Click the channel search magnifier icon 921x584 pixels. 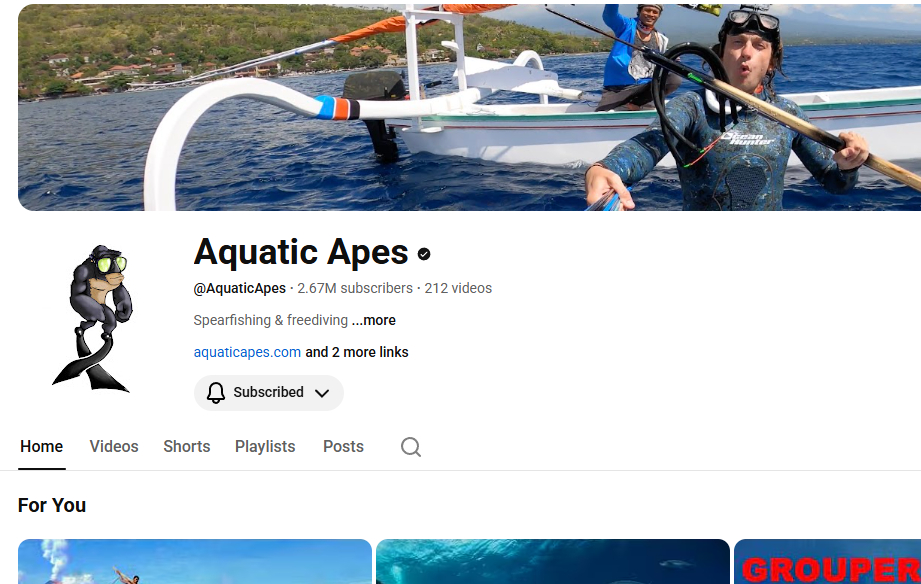point(411,447)
